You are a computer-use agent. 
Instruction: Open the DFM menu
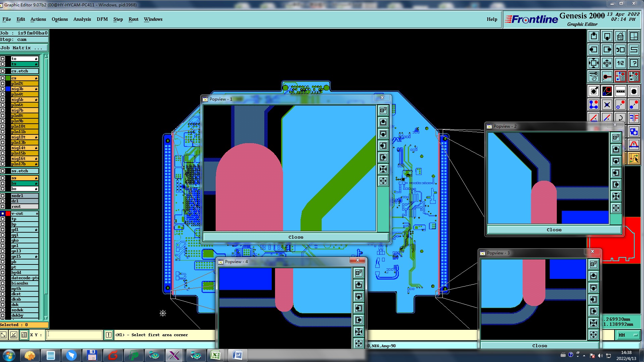pyautogui.click(x=102, y=19)
